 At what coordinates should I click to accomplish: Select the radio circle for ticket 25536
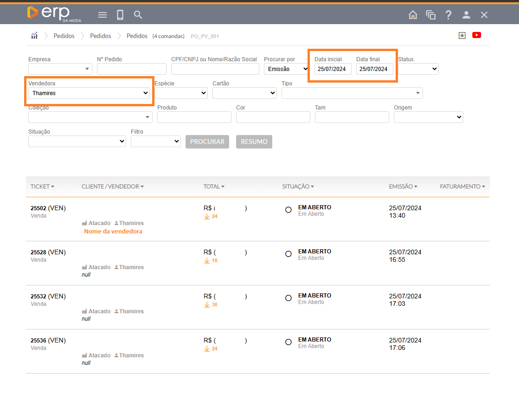pos(288,342)
